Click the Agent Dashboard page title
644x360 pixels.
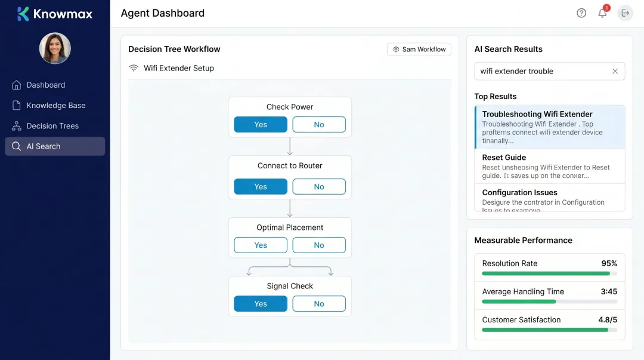pos(163,13)
